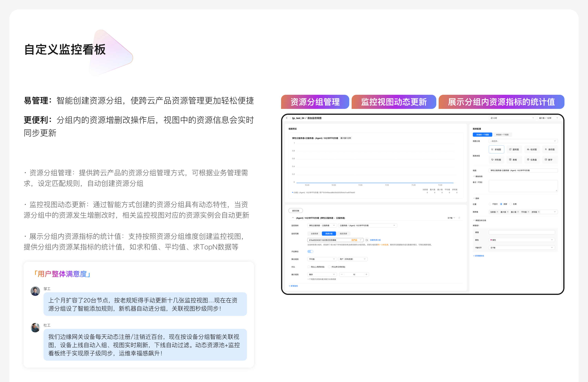The width and height of the screenshot is (588, 382).
Task: Select the 柱状图 bar chart type
Action: [532, 149]
